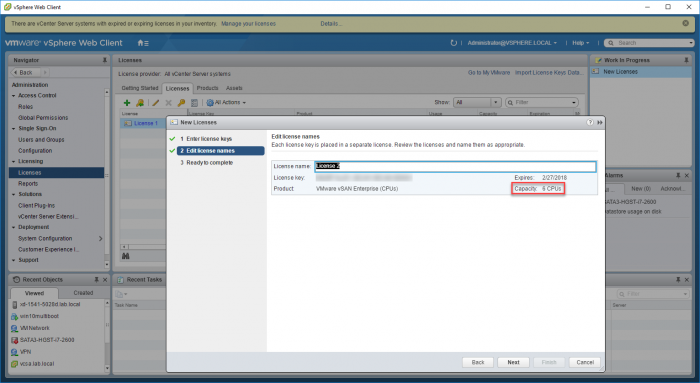Screen dimensions: 700x383
Task: Click the green plus Add License icon
Action: coord(127,103)
